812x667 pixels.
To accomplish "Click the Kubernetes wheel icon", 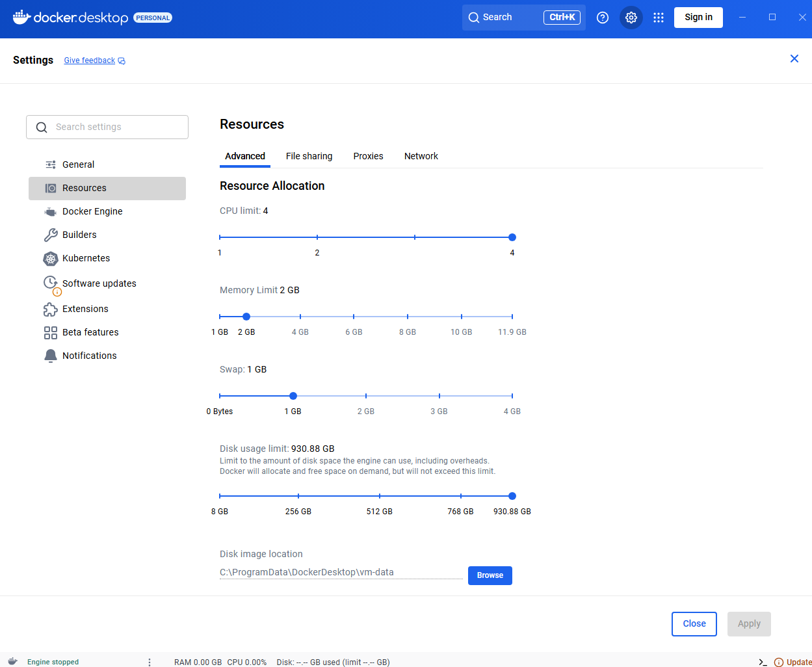I will pos(51,258).
